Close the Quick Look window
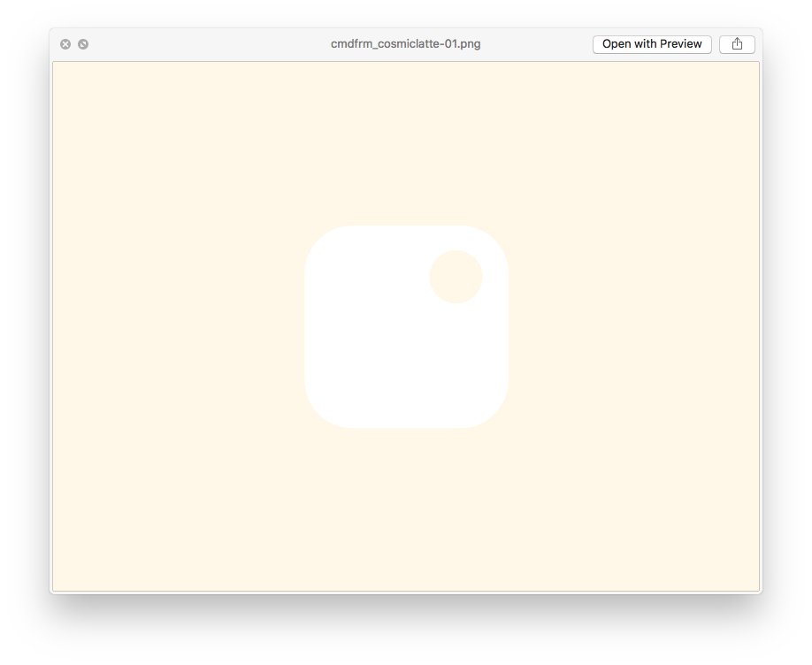The image size is (812, 665). coord(65,44)
